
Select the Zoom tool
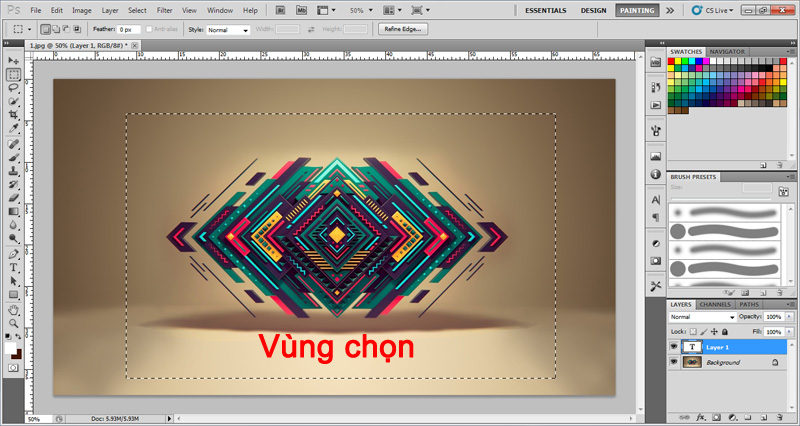(x=13, y=323)
